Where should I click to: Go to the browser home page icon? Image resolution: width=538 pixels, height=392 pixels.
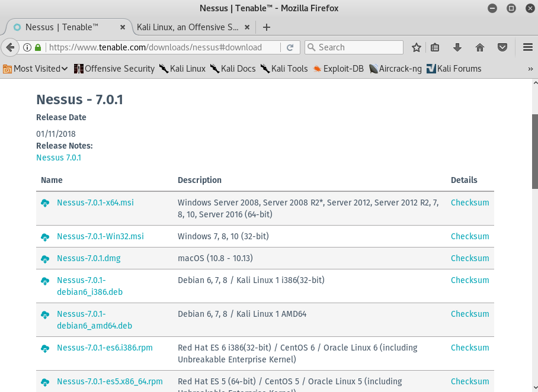480,47
